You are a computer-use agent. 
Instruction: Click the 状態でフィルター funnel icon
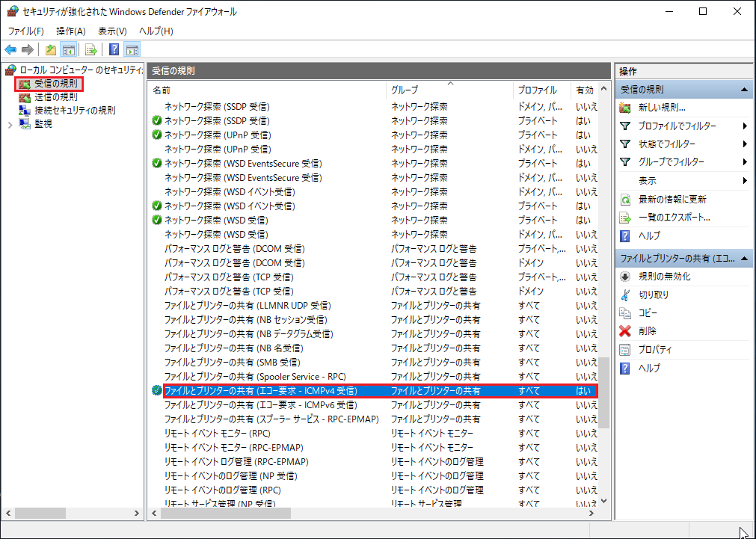pos(625,144)
